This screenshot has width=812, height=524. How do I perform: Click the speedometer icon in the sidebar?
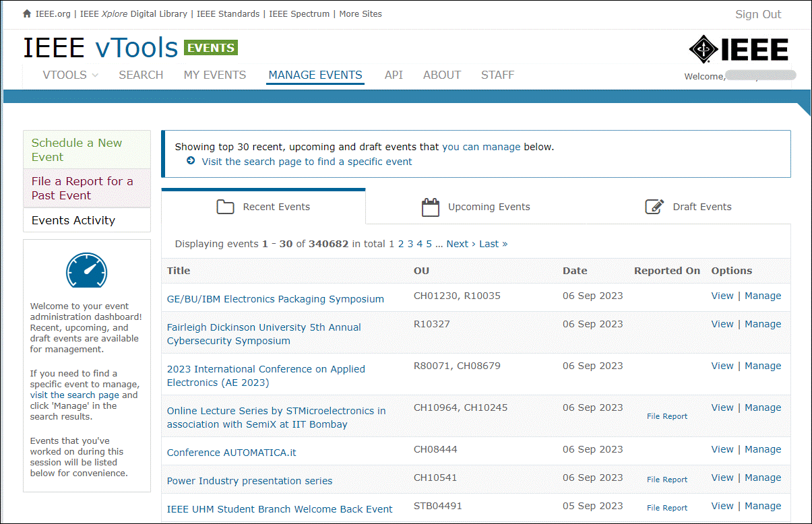point(86,271)
